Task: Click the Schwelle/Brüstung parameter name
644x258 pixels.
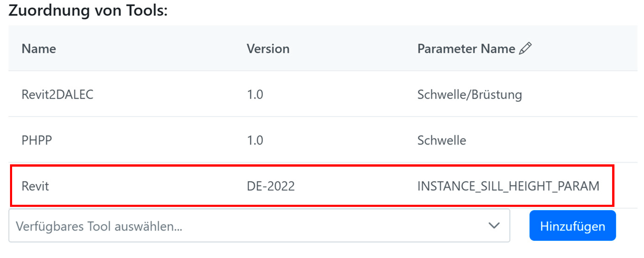Action: coord(470,95)
